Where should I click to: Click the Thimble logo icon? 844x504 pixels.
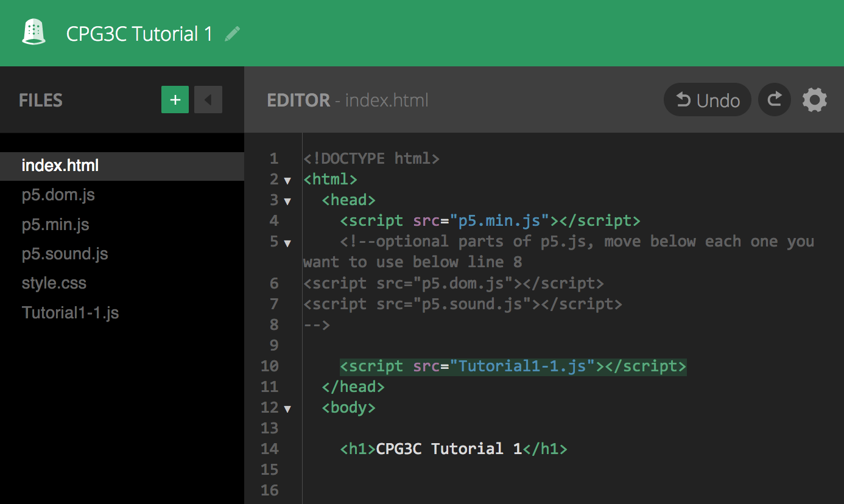pyautogui.click(x=34, y=33)
